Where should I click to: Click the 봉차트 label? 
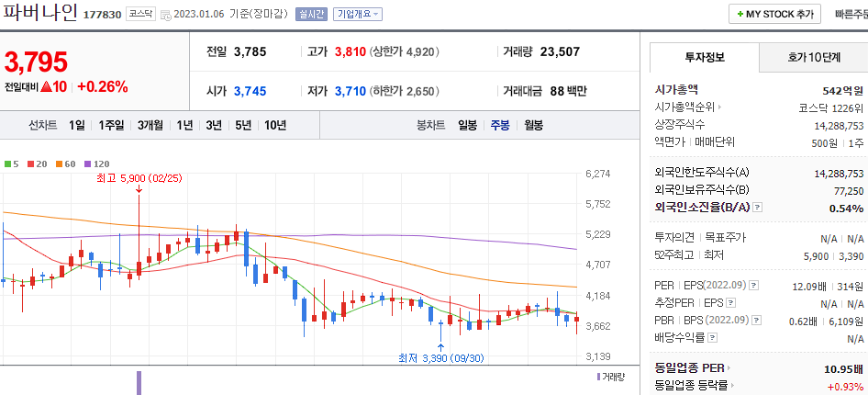tap(431, 125)
